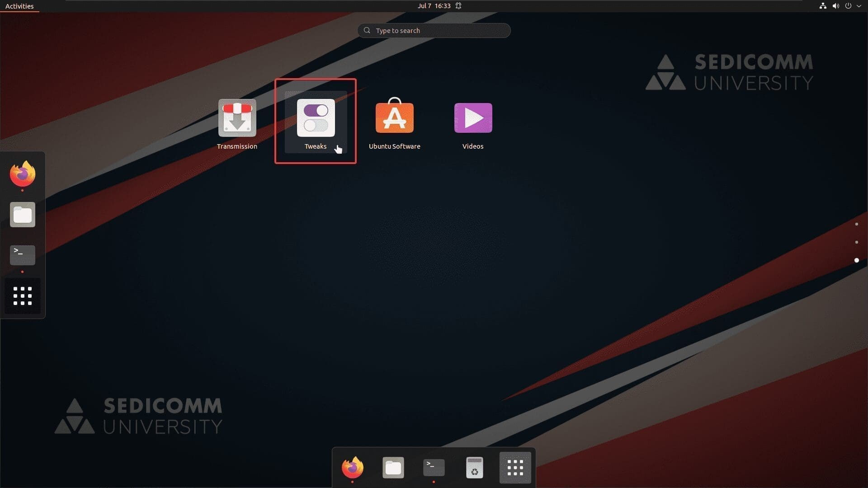Open Terminal from the dock

[434, 467]
